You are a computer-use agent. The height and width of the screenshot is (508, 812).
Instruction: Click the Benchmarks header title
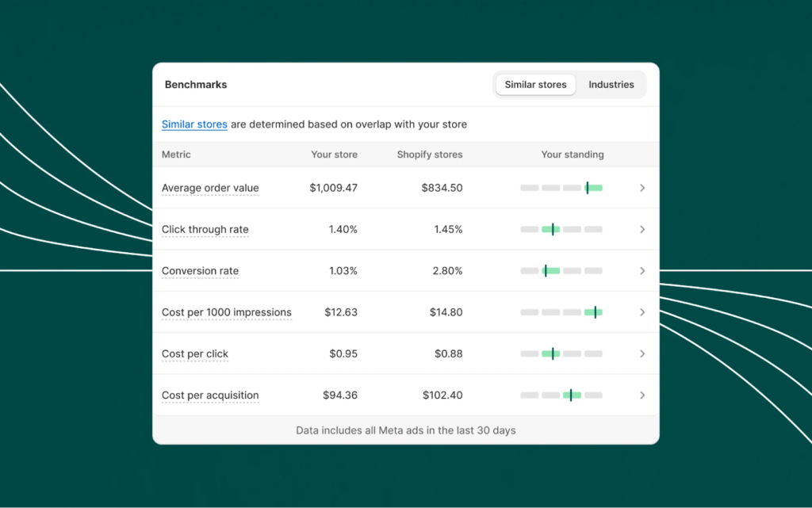pyautogui.click(x=195, y=84)
